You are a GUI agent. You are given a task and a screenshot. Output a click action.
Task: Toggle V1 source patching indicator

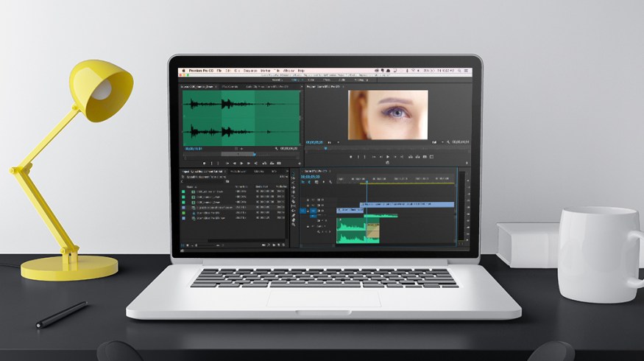pos(302,211)
